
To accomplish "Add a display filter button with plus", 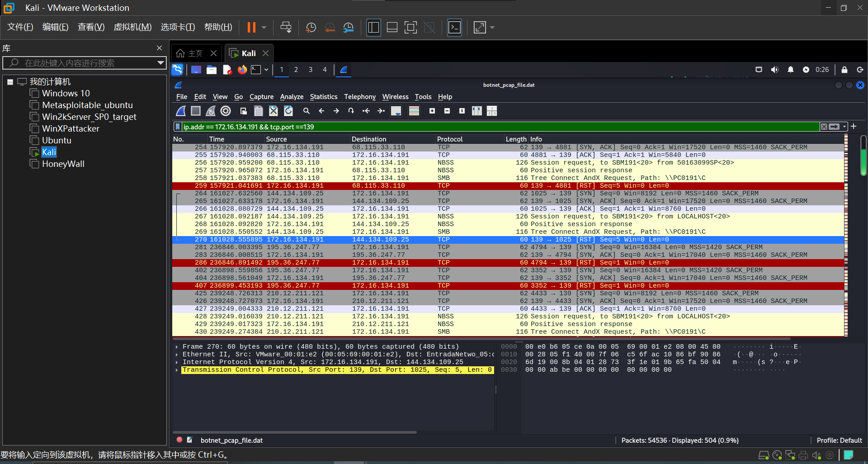I will tap(854, 126).
